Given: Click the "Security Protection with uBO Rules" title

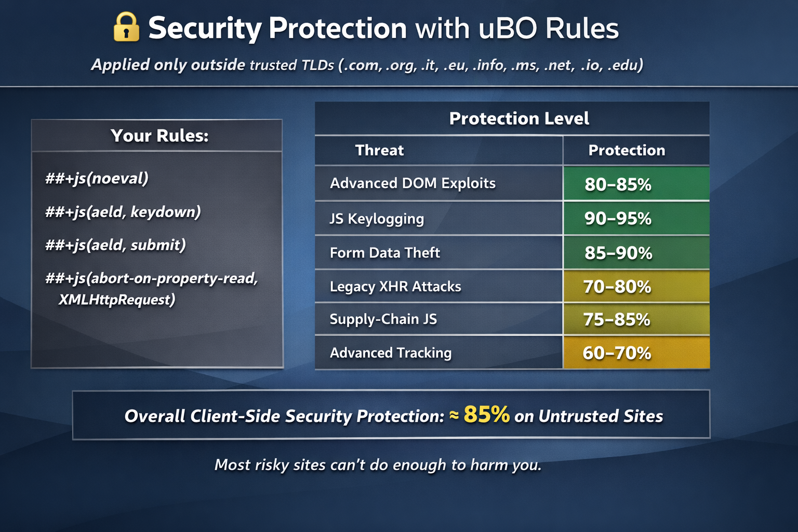Looking at the screenshot, I should point(383,28).
